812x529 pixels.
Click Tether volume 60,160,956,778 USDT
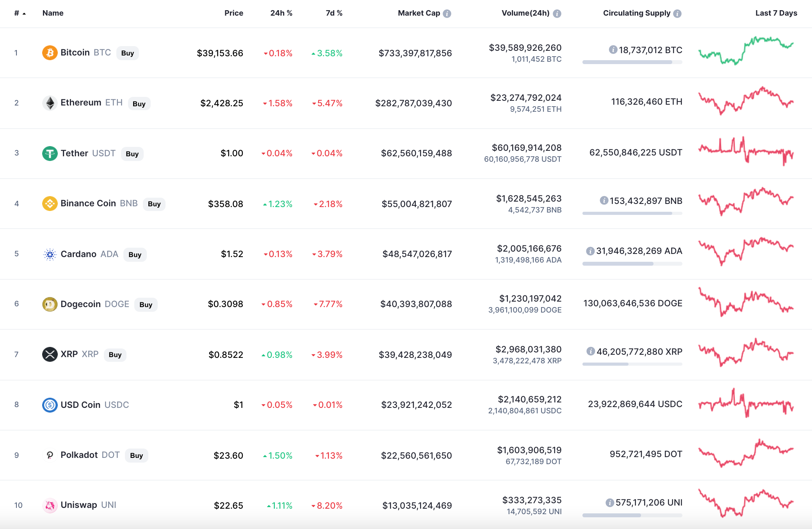point(523,159)
